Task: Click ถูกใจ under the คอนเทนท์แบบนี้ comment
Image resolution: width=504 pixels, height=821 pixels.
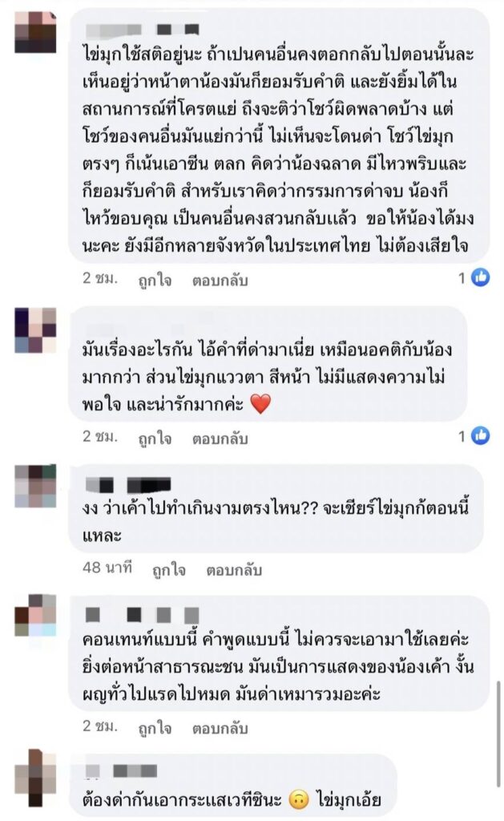Action: pyautogui.click(x=155, y=727)
